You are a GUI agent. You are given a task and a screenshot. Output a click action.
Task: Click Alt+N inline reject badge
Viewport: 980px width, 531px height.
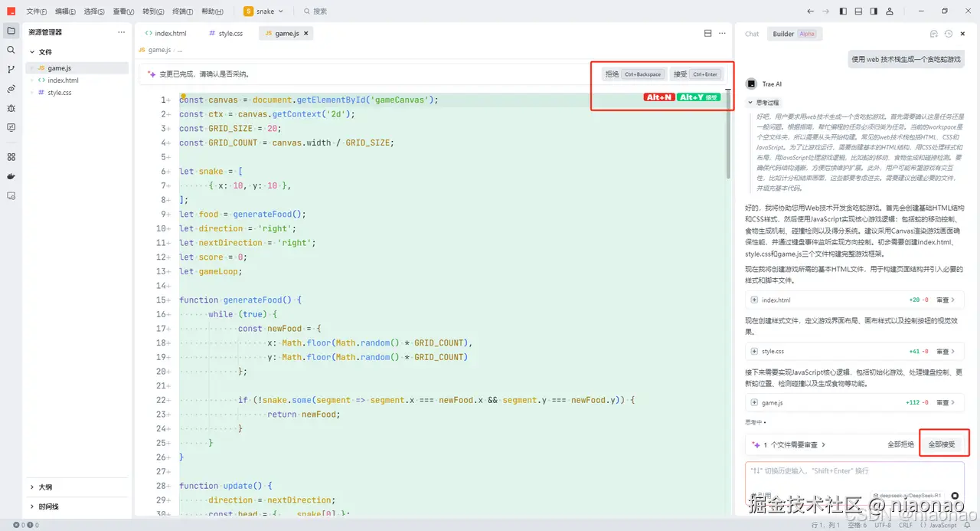point(659,97)
